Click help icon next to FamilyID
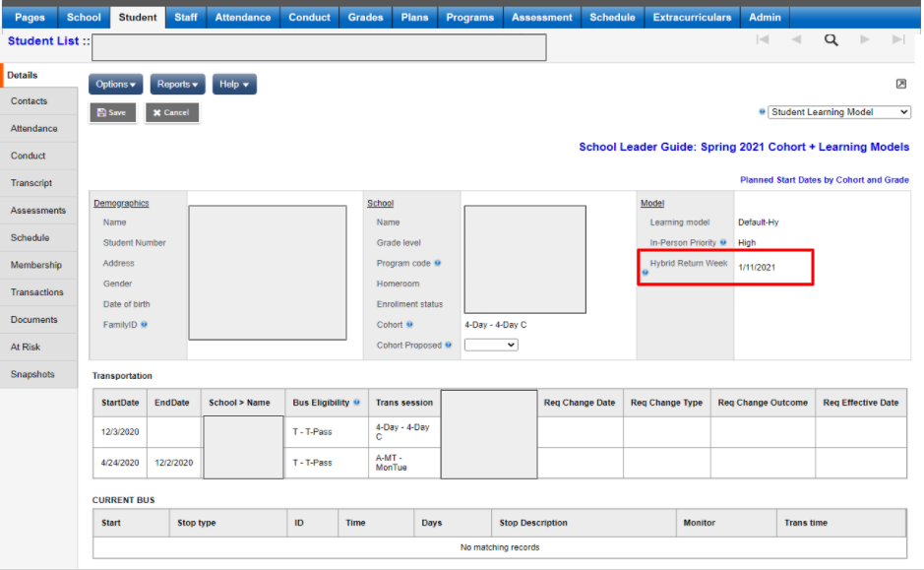924x570 pixels. tap(144, 324)
